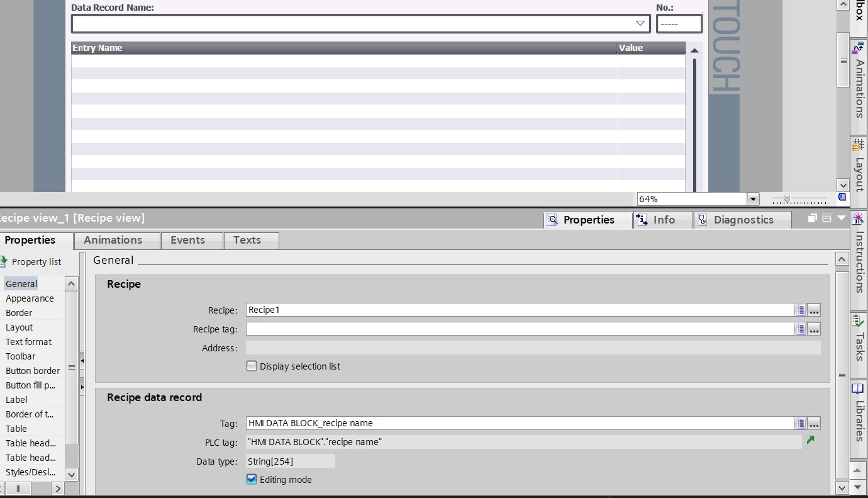Select Border in the property list

coord(19,313)
